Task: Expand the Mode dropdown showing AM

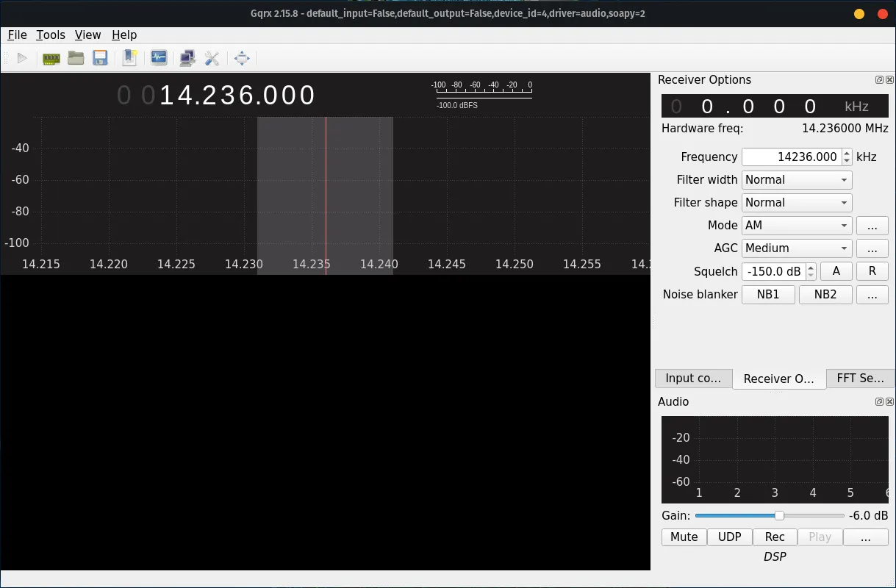Action: pyautogui.click(x=797, y=226)
